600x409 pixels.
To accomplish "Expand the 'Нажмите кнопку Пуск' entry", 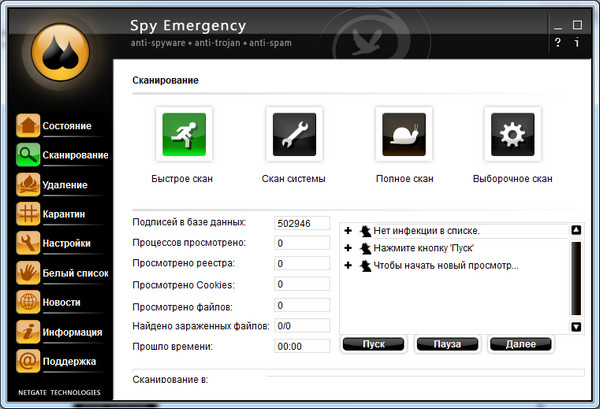I will coord(348,248).
